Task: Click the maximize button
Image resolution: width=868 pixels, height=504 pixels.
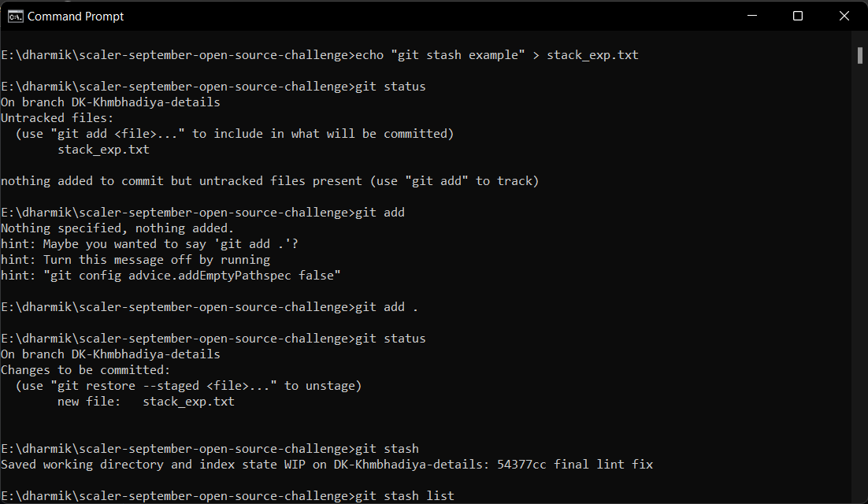Action: point(798,16)
